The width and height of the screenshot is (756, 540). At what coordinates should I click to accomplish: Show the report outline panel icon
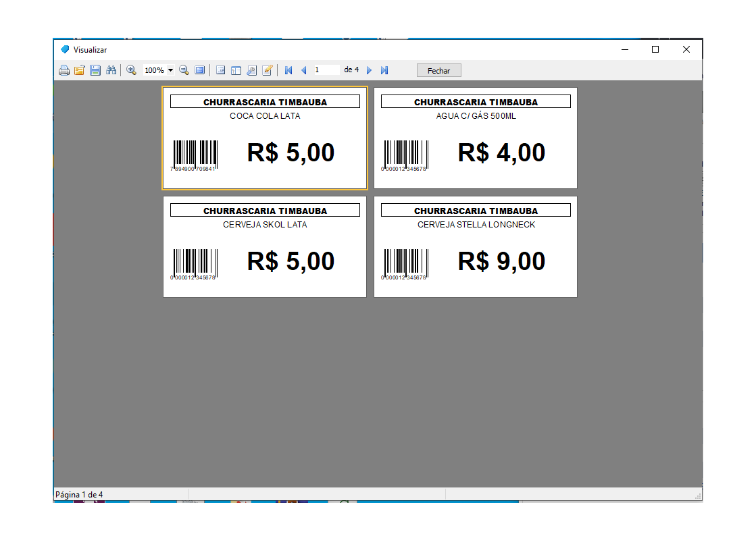220,70
